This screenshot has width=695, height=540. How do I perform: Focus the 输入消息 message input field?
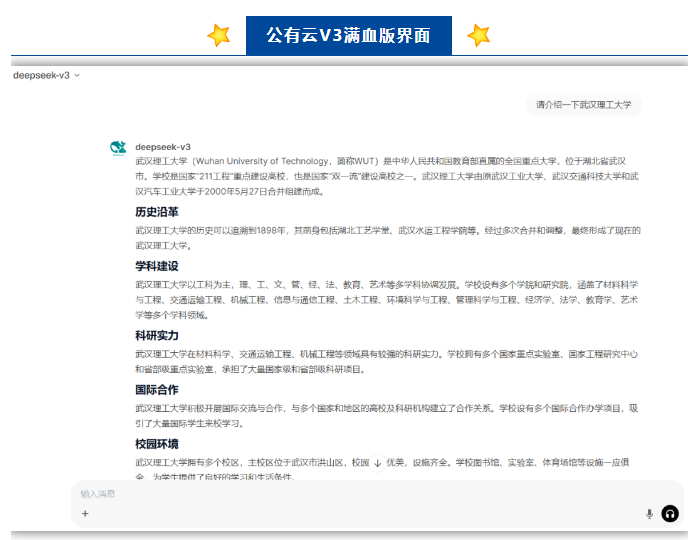(377, 494)
